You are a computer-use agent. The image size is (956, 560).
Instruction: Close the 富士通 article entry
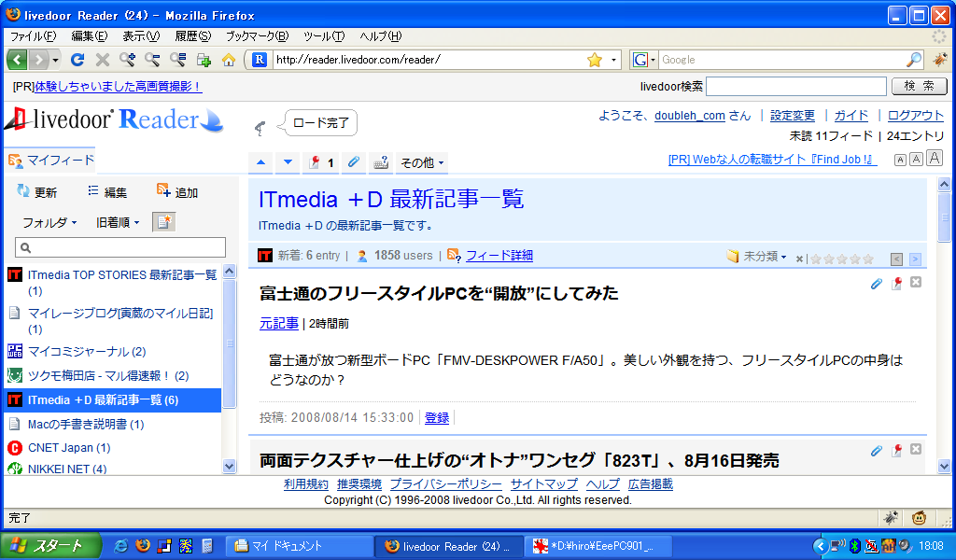(x=916, y=282)
